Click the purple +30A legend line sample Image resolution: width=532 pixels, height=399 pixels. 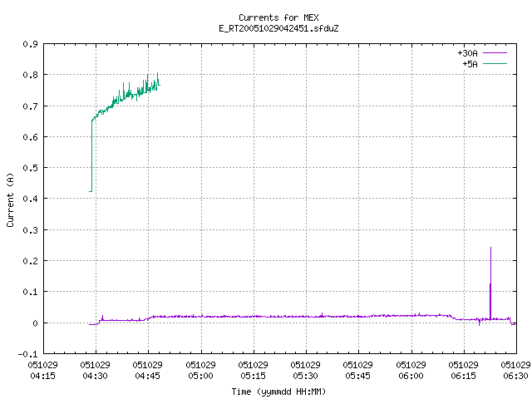pos(495,53)
